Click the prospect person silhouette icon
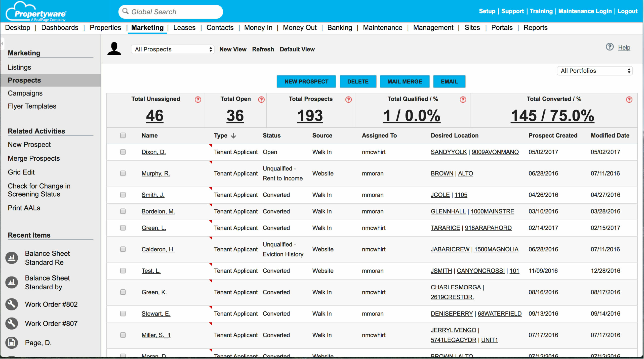Screen dimensions: 644x359 pos(114,49)
